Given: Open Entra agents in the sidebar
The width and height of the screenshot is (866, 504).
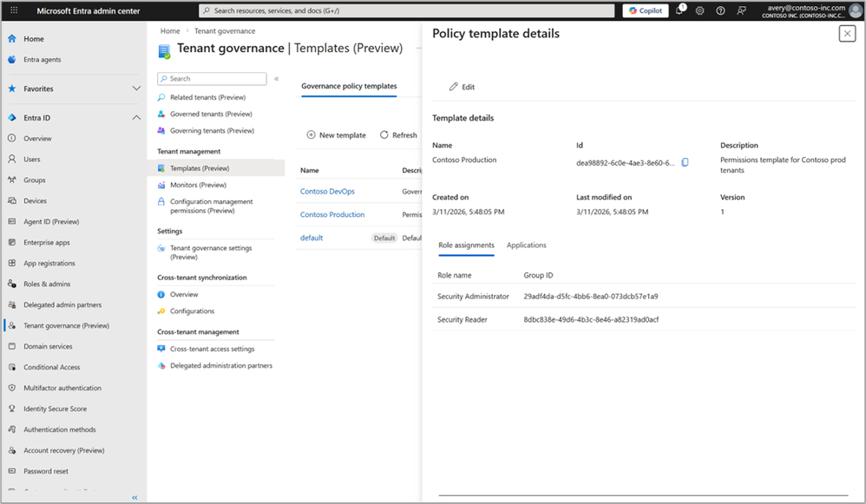Looking at the screenshot, I should click(x=42, y=60).
